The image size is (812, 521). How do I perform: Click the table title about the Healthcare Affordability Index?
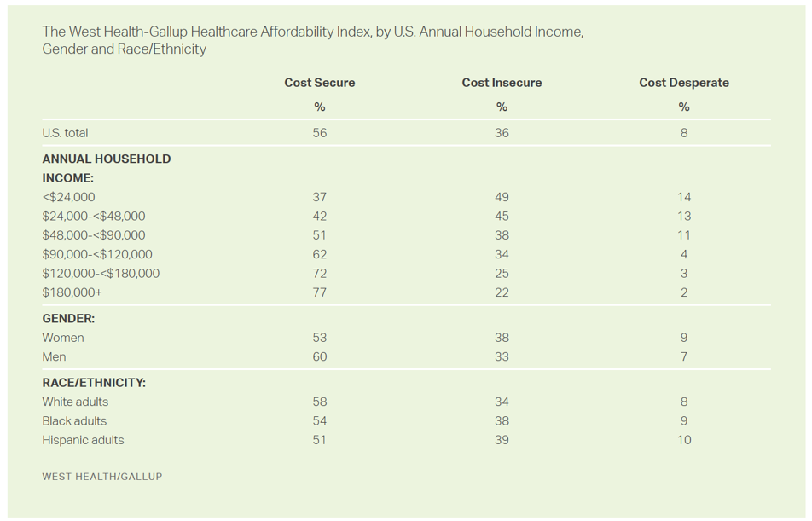point(312,40)
